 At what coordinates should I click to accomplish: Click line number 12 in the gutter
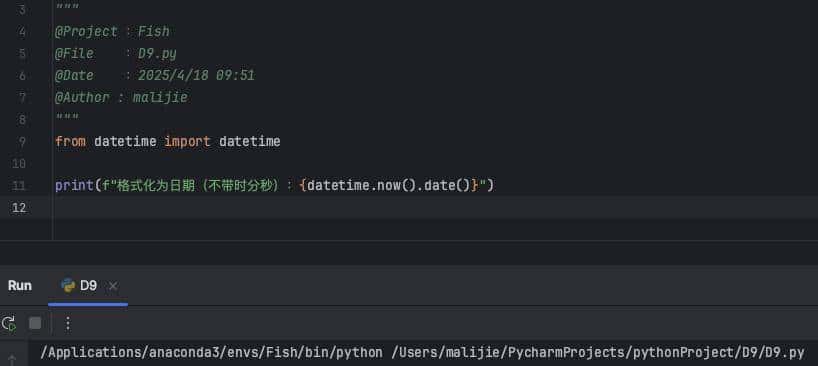pos(19,208)
